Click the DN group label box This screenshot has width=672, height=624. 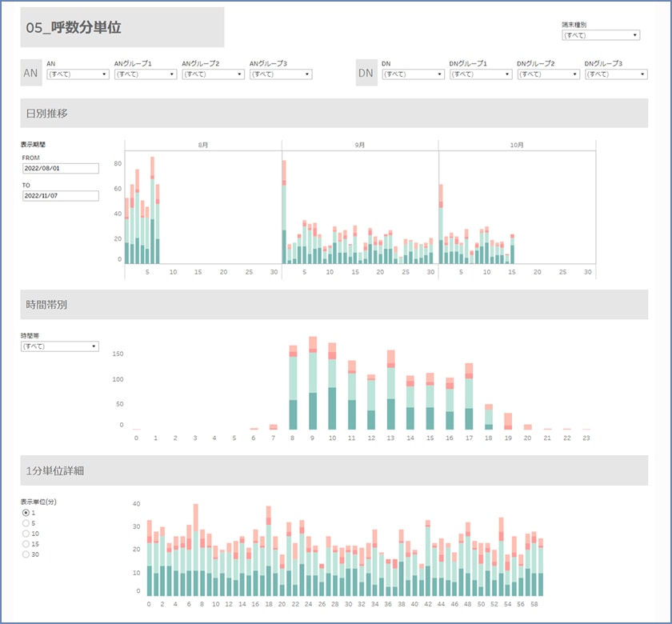point(366,73)
